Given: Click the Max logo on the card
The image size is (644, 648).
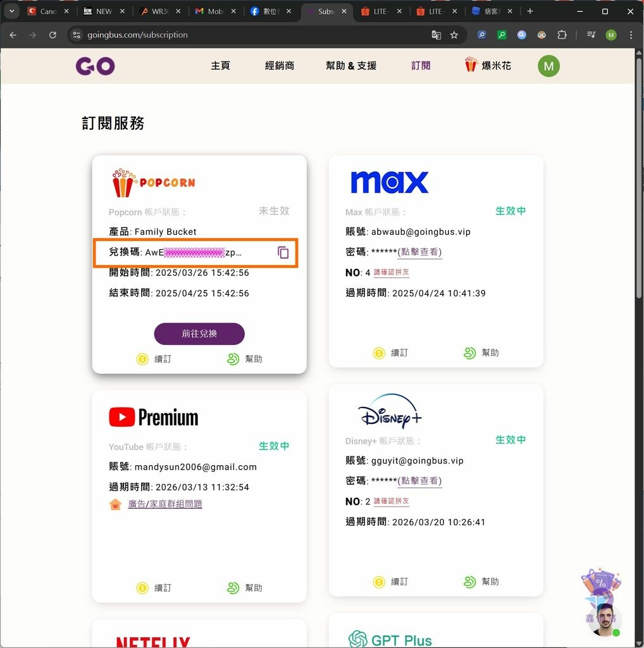Looking at the screenshot, I should pyautogui.click(x=390, y=182).
